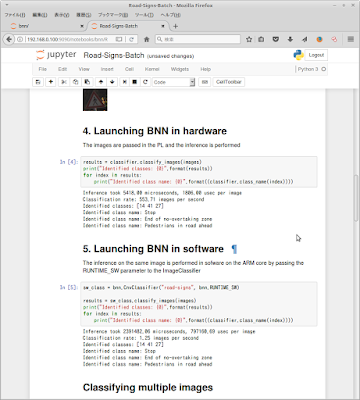Open the Code cell type dropdown
Screen dimensions: 360x400
pos(174,82)
